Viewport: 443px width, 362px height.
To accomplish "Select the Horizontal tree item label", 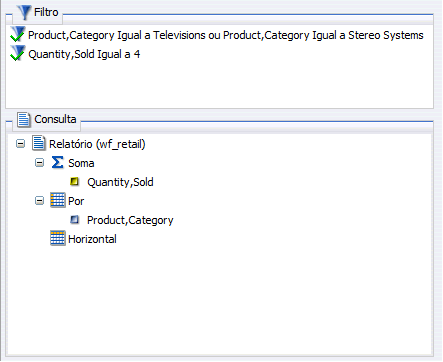I will pyautogui.click(x=92, y=239).
